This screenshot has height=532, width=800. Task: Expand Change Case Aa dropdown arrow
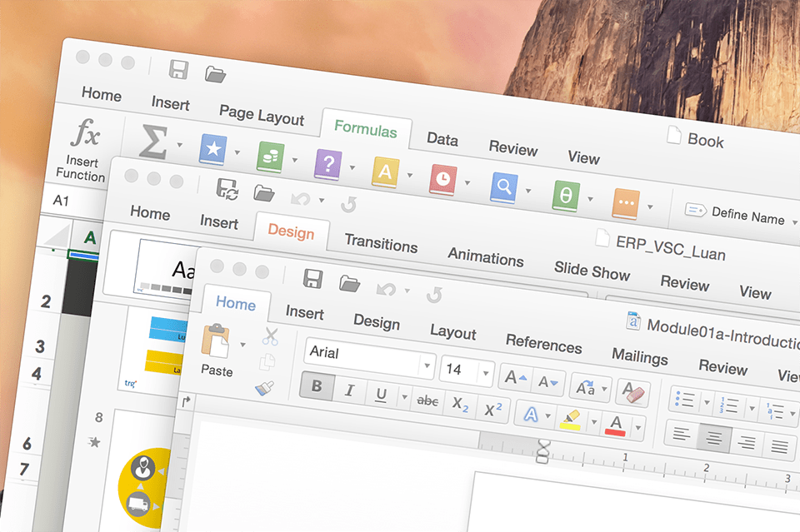(605, 389)
